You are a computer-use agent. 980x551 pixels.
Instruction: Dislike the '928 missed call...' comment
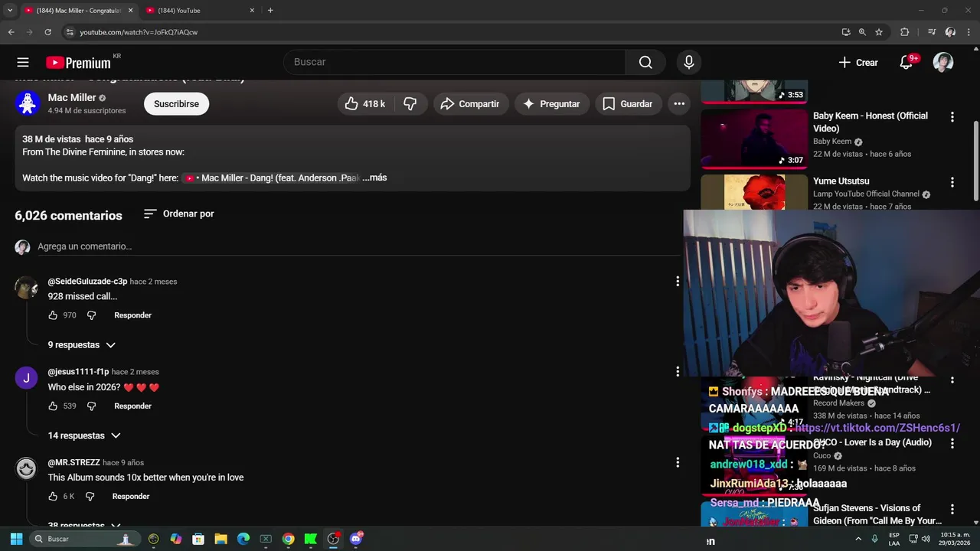91,315
